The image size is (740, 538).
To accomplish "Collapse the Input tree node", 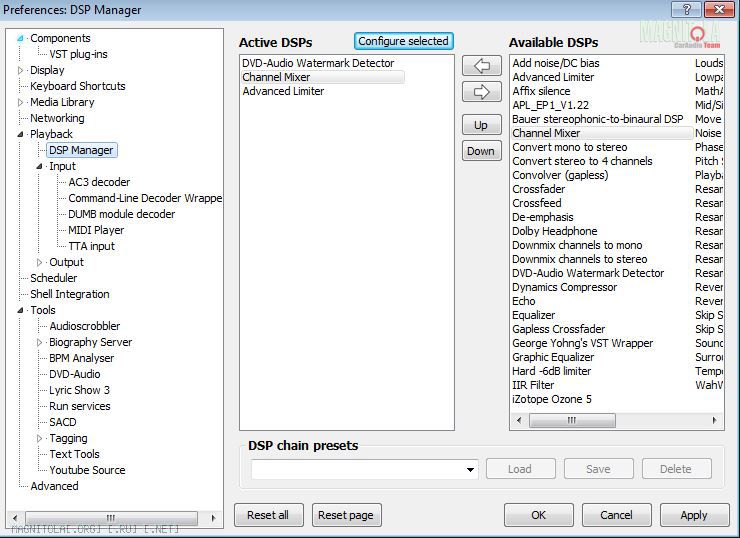I will click(40, 167).
